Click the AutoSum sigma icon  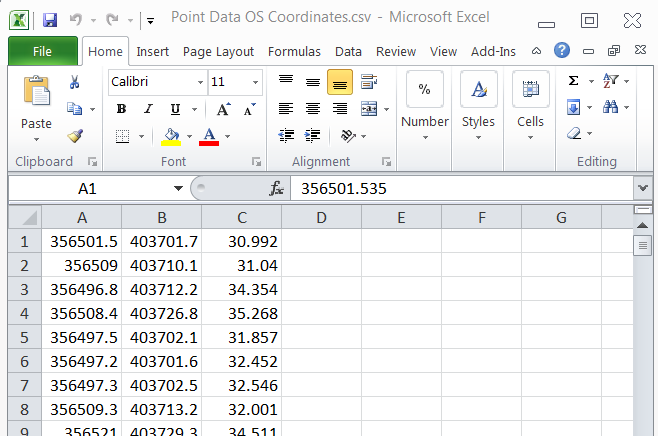click(574, 81)
